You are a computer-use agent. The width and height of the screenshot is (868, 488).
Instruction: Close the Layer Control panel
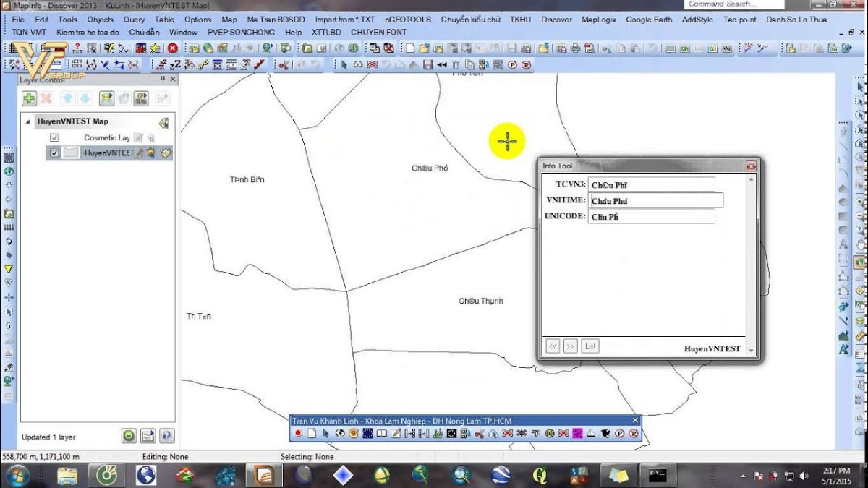click(x=172, y=79)
